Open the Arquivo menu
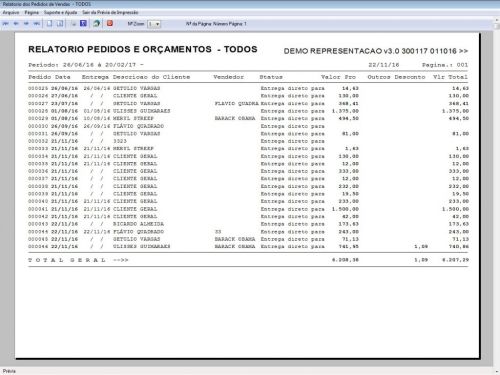500x375 pixels. [x=11, y=12]
